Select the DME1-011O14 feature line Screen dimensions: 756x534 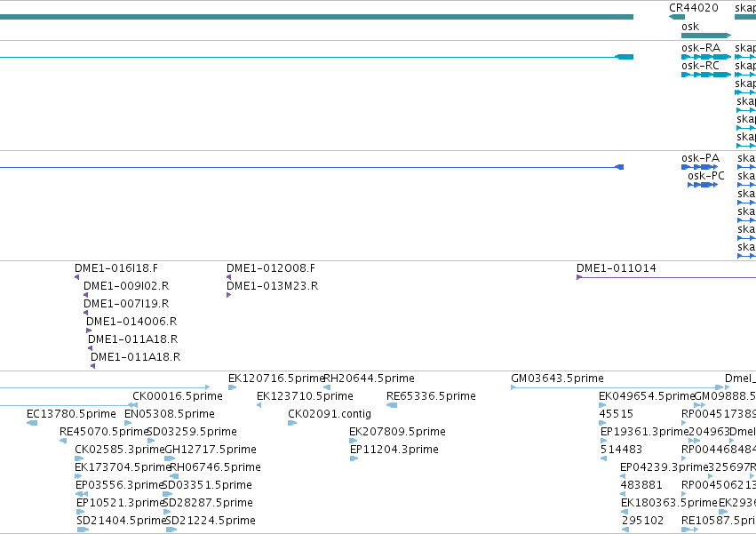(x=666, y=277)
